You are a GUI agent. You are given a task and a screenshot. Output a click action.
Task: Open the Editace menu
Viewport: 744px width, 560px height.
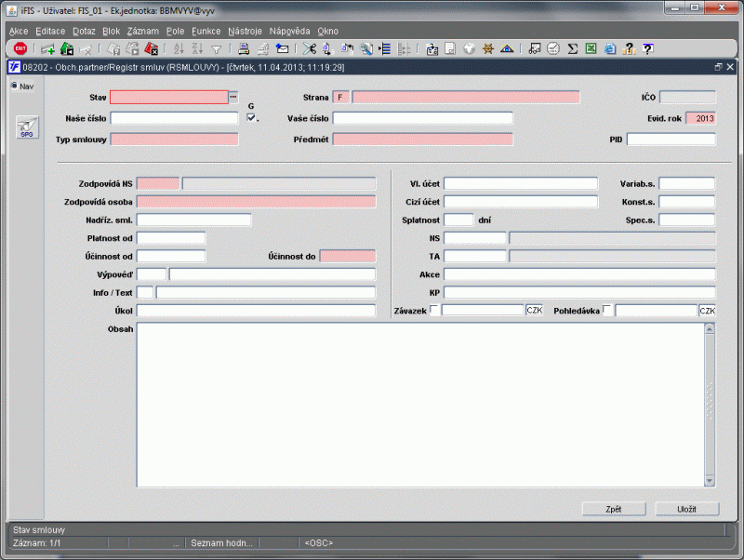(x=50, y=32)
